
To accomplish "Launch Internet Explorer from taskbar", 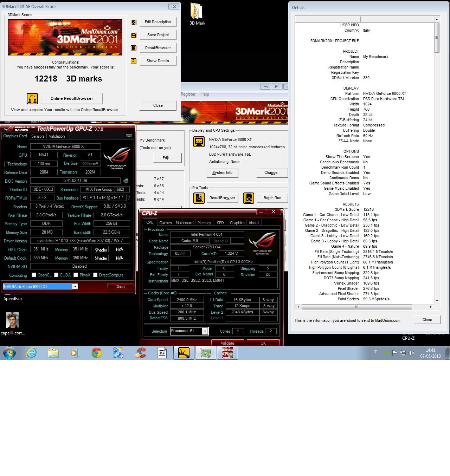I will pyautogui.click(x=32, y=353).
